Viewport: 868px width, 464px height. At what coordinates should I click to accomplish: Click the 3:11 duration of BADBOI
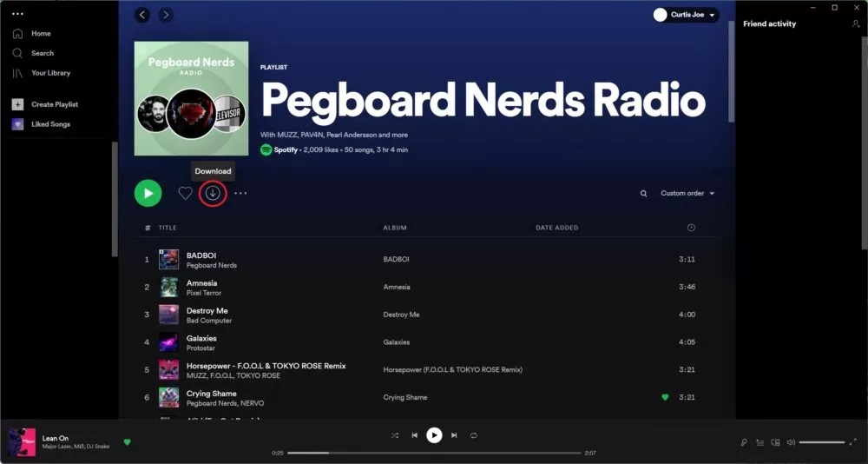pos(687,260)
